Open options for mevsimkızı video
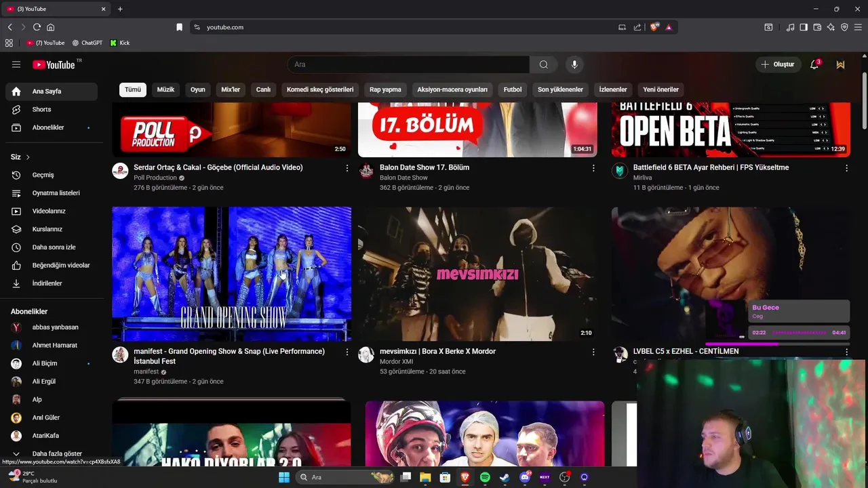Screen dimensions: 868x488 click(x=593, y=352)
